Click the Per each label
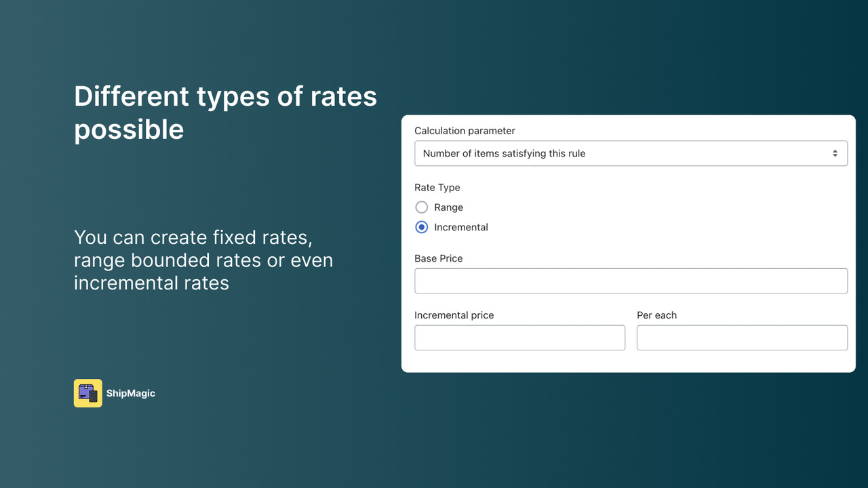Viewport: 868px width, 488px height. point(656,315)
